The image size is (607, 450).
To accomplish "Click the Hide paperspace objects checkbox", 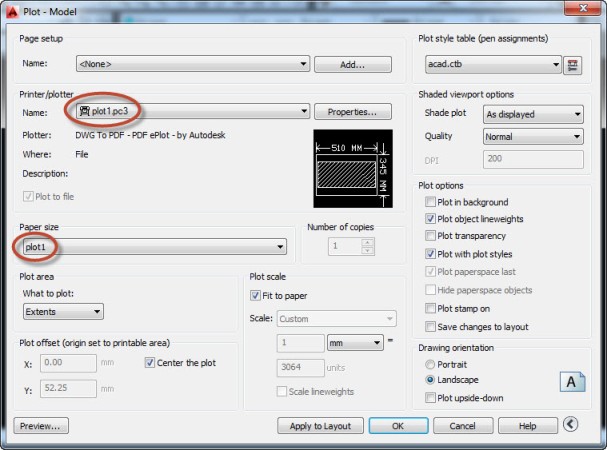I will 430,290.
